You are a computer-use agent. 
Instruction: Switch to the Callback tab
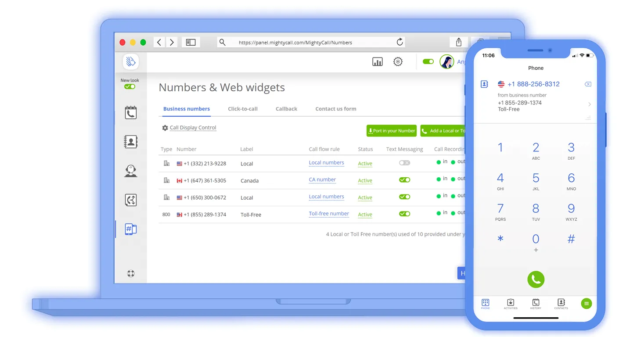[286, 109]
